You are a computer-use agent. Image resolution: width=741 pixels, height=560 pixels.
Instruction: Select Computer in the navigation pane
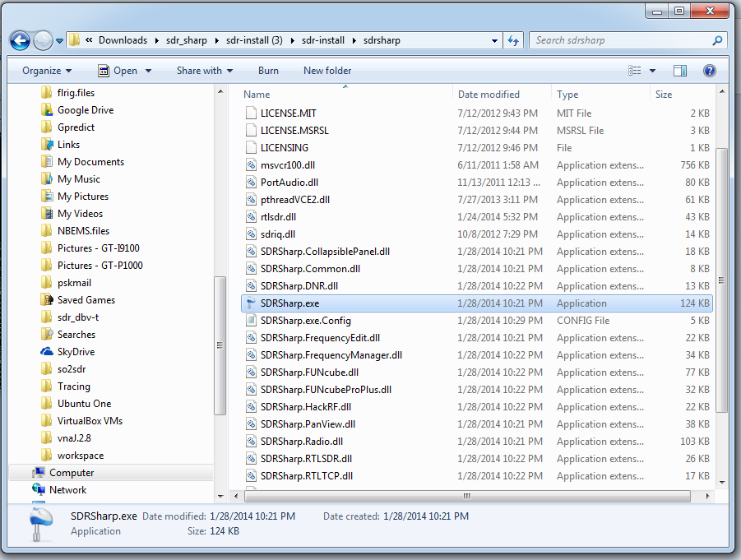click(x=72, y=473)
